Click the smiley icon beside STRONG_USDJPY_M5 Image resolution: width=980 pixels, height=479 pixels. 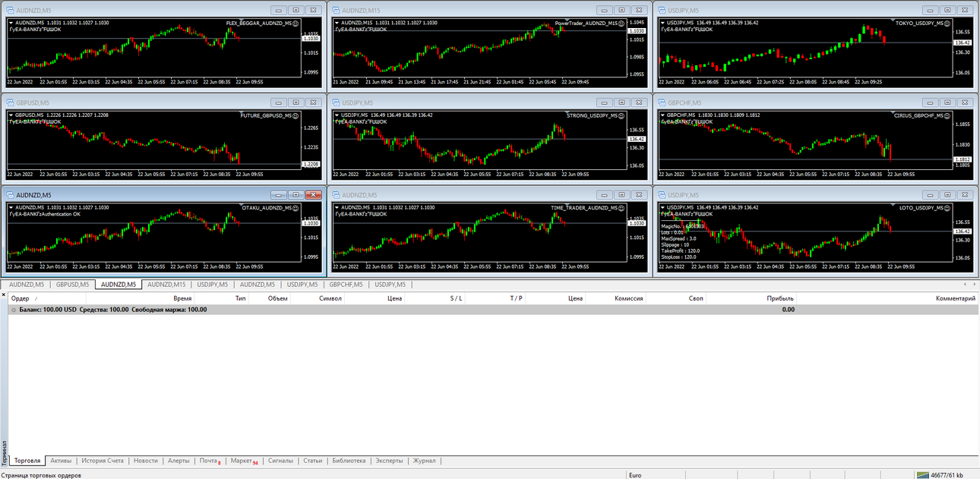[x=621, y=115]
